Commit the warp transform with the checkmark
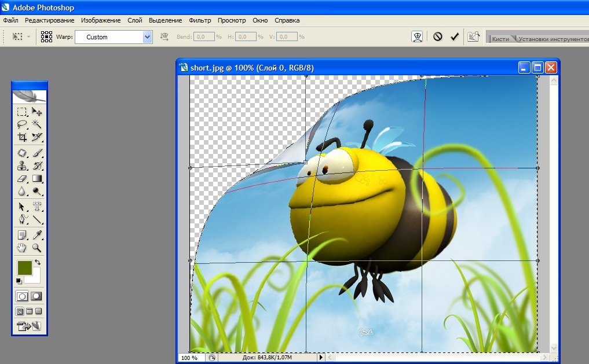The height and width of the screenshot is (364, 589). coord(455,36)
